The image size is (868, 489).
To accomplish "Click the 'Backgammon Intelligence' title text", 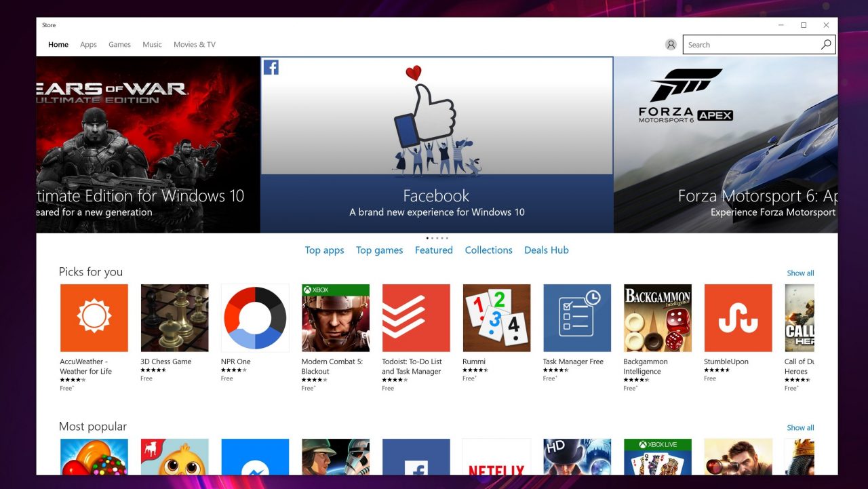I will pyautogui.click(x=646, y=366).
